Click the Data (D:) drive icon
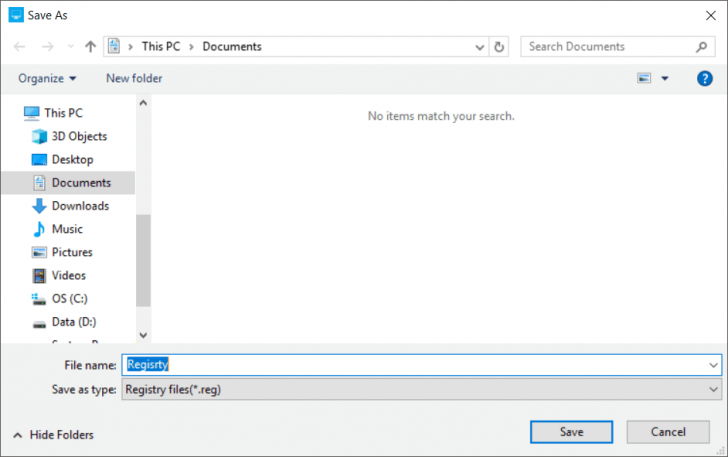The width and height of the screenshot is (728, 457). [x=39, y=324]
